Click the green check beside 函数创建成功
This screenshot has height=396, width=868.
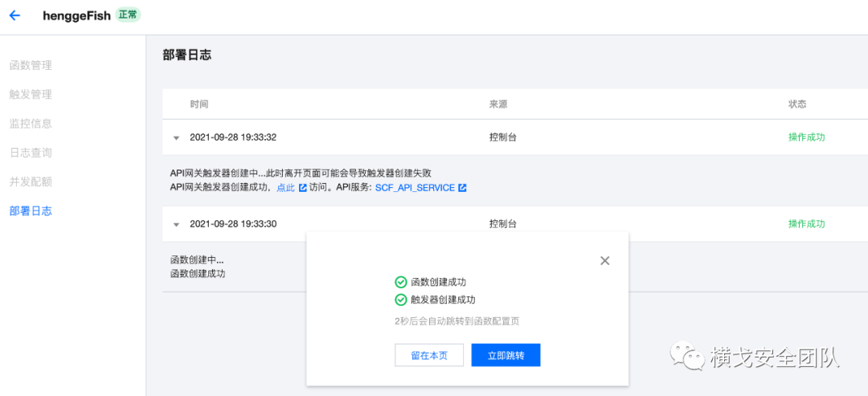pyautogui.click(x=400, y=282)
